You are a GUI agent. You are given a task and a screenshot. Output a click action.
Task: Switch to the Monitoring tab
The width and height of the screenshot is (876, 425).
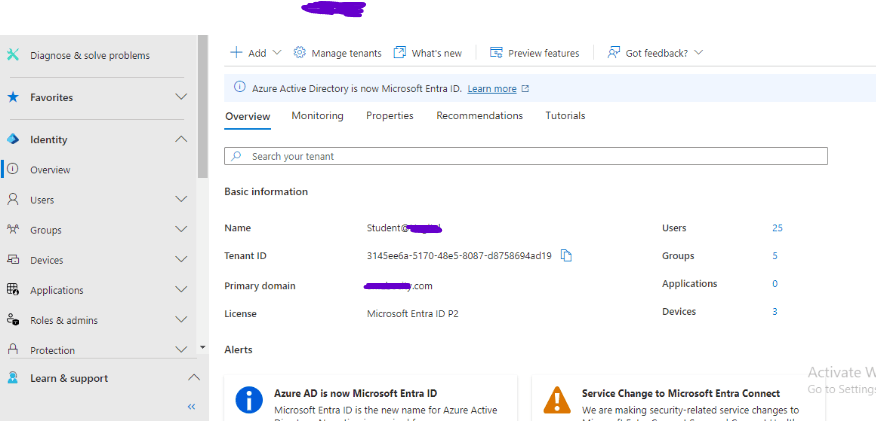tap(317, 116)
